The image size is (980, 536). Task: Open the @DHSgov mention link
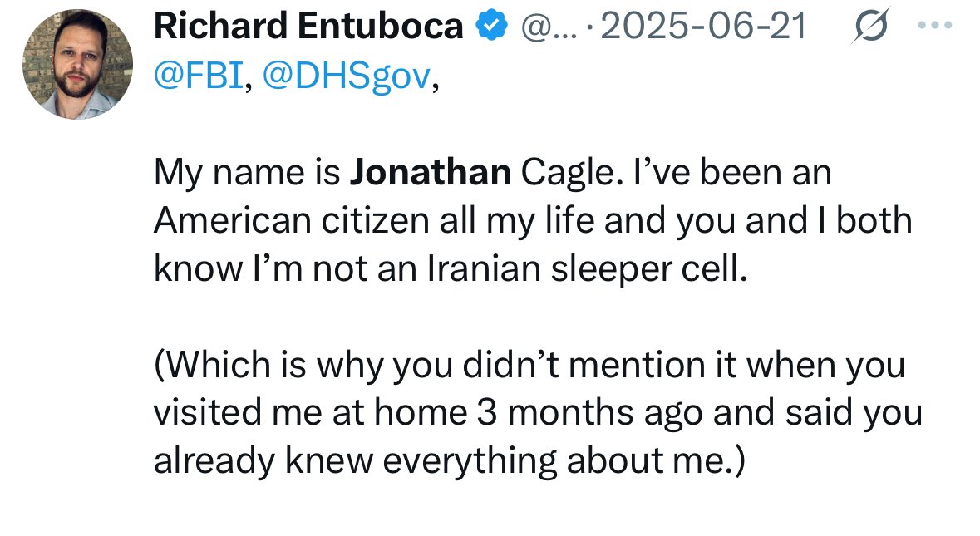pyautogui.click(x=348, y=76)
